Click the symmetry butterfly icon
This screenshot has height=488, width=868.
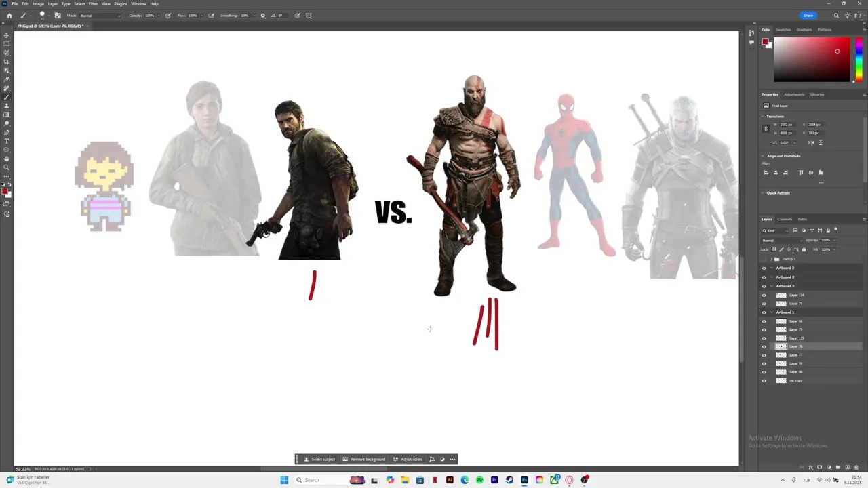(309, 16)
